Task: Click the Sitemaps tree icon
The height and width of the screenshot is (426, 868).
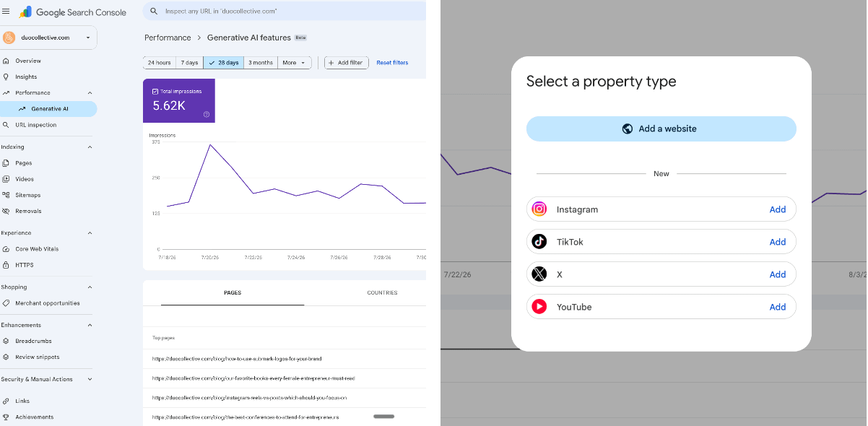Action: (6, 195)
